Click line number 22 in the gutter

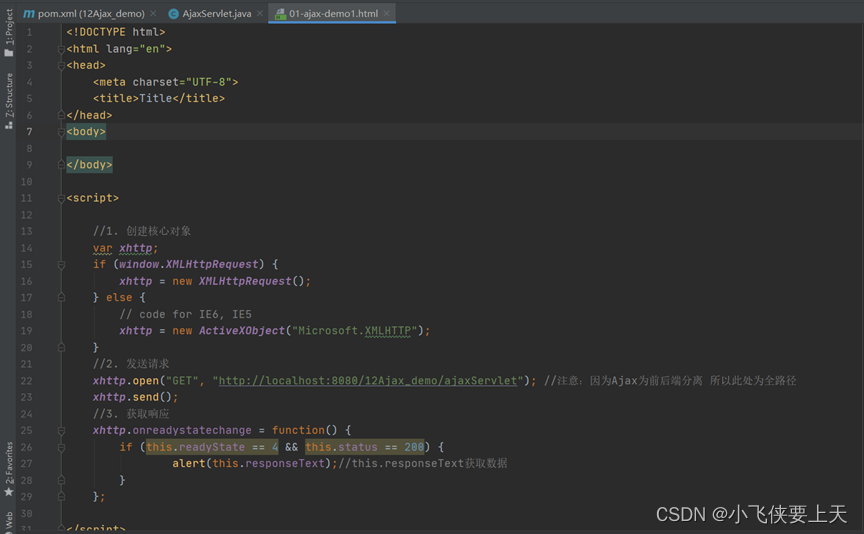coord(26,381)
